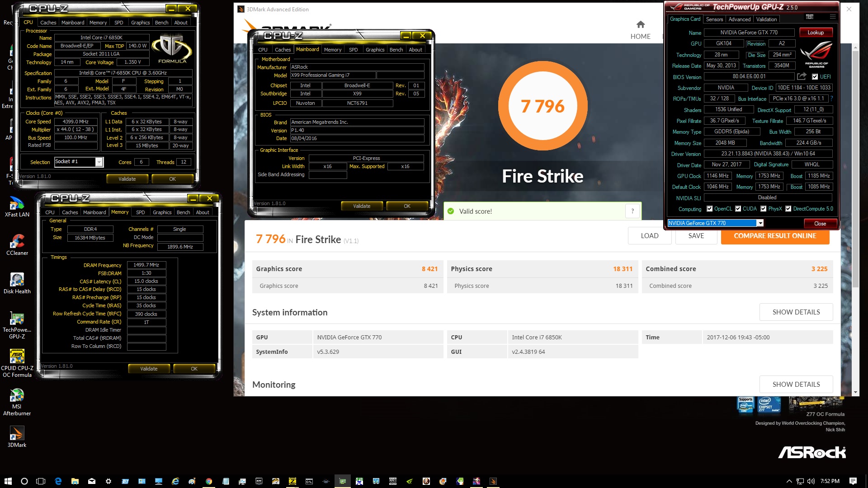868x488 pixels.
Task: Click Driver Version field in GPU-Z
Action: coord(768,154)
